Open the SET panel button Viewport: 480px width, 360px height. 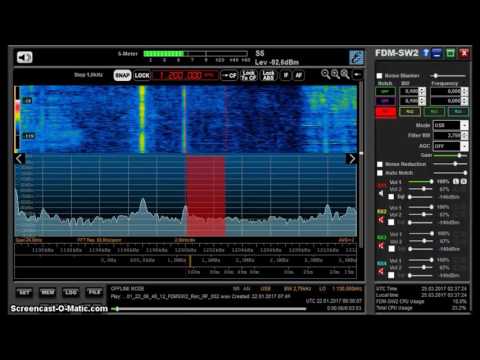pyautogui.click(x=25, y=293)
